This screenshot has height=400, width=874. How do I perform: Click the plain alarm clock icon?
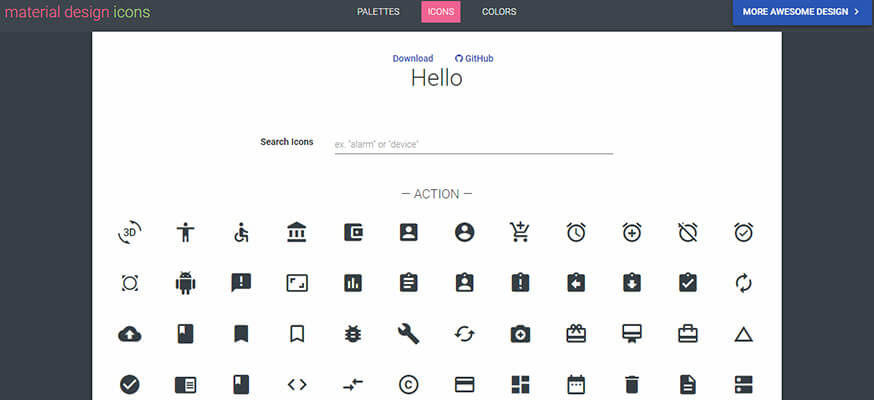coord(576,232)
